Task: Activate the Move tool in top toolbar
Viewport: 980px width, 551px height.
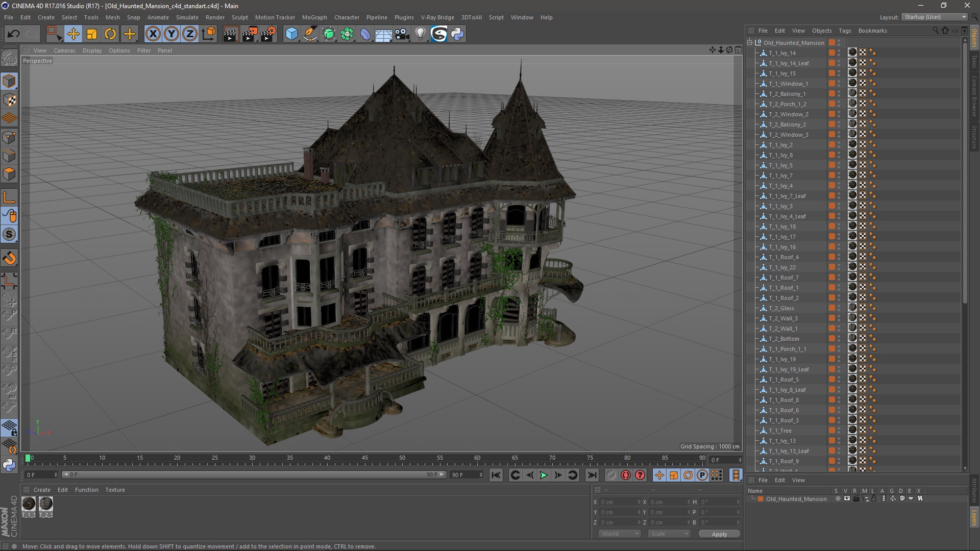Action: 73,34
